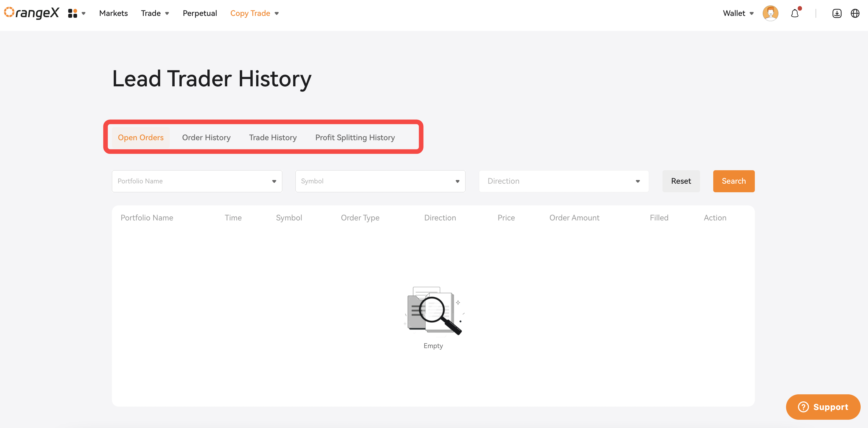Screen dimensions: 868x428
Task: Go to Markets in the top navigation
Action: [x=113, y=13]
